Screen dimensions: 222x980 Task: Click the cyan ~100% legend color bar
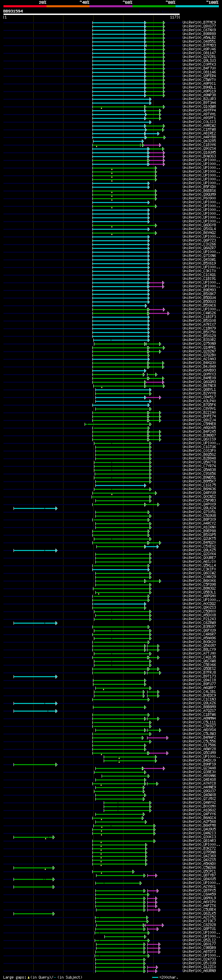click(x=197, y=6)
